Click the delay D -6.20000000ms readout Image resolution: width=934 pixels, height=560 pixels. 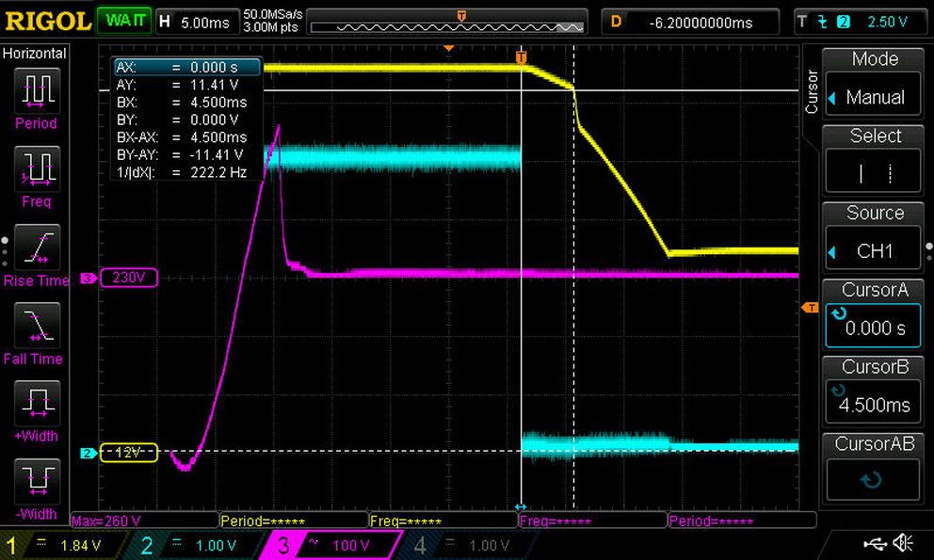click(x=690, y=23)
